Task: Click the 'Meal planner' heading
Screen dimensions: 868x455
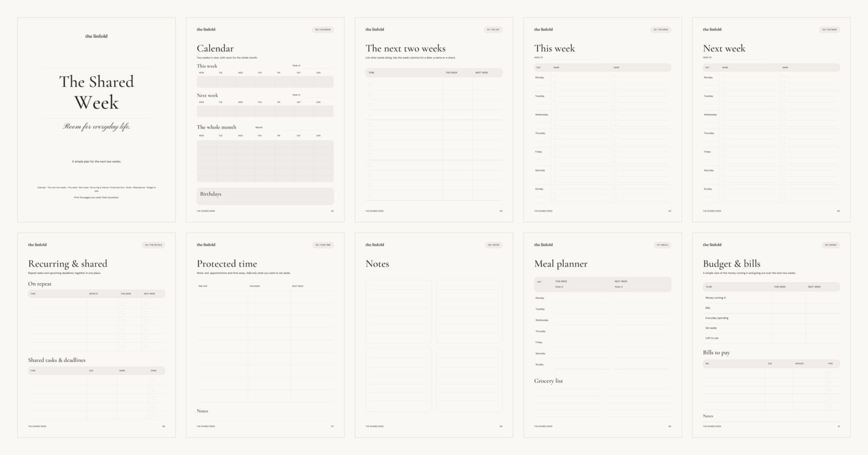Action: coord(561,264)
